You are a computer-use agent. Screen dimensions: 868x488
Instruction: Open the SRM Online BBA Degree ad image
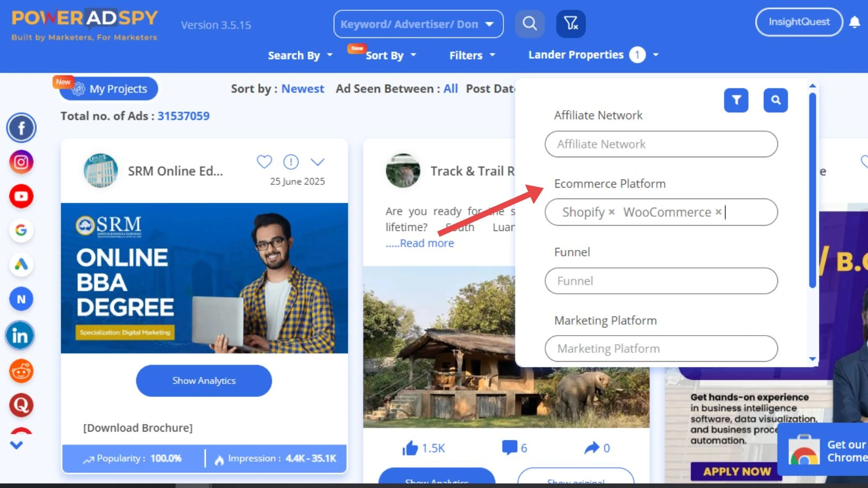pyautogui.click(x=205, y=278)
